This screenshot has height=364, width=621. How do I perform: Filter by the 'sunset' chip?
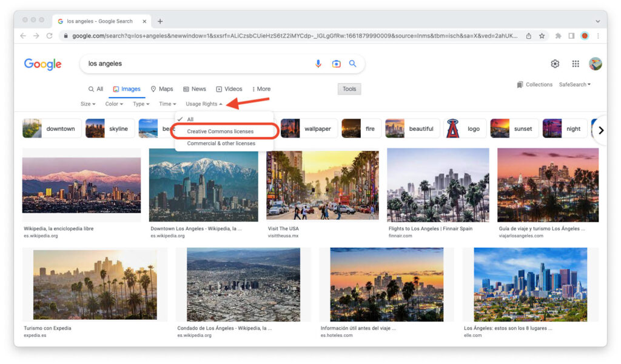(514, 128)
